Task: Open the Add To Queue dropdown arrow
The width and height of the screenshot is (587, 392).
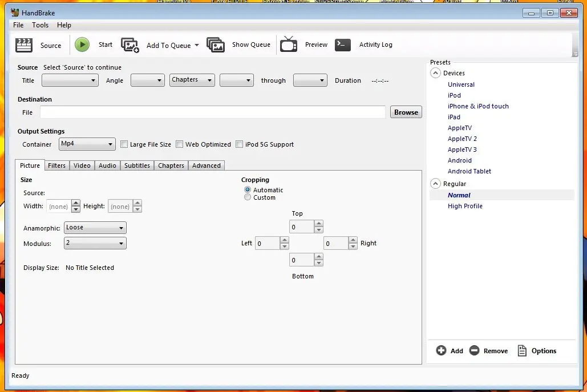Action: click(197, 45)
